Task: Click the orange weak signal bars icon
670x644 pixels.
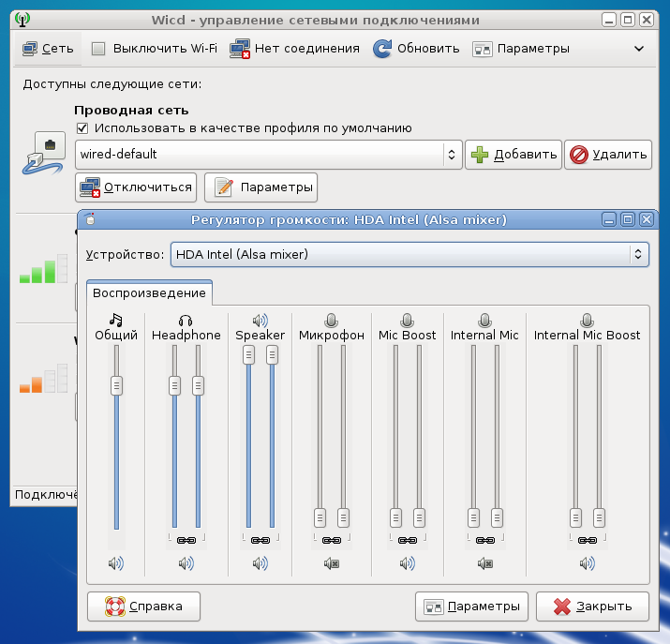Action: pyautogui.click(x=43, y=378)
